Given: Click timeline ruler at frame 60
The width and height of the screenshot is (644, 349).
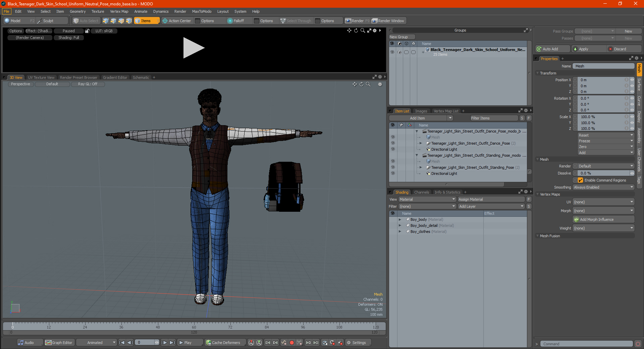Looking at the screenshot, I should click(x=194, y=326).
